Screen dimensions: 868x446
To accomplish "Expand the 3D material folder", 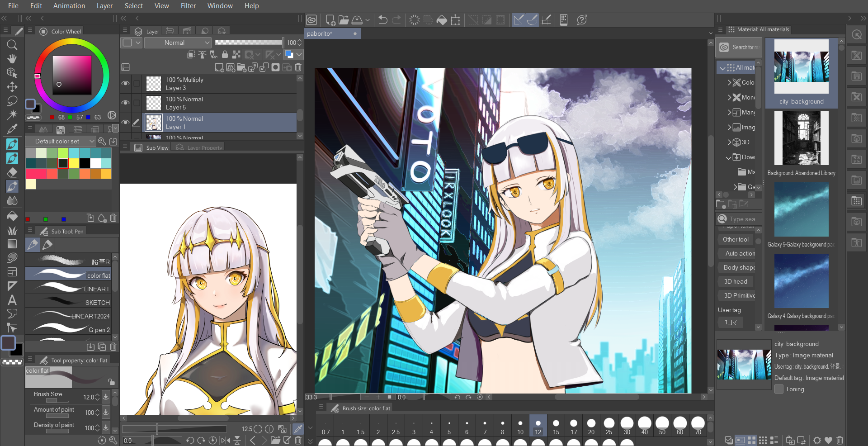I will (729, 142).
